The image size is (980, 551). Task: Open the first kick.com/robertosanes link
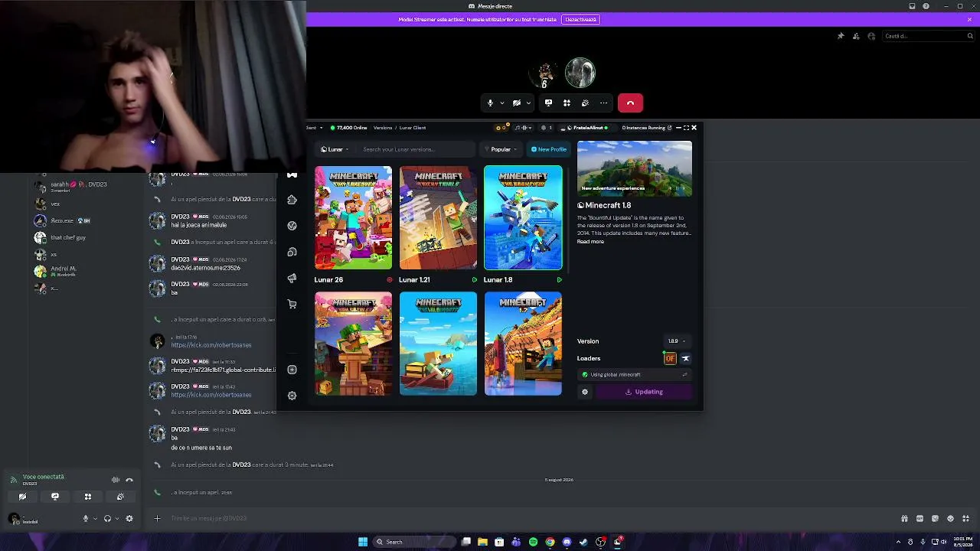coord(211,345)
